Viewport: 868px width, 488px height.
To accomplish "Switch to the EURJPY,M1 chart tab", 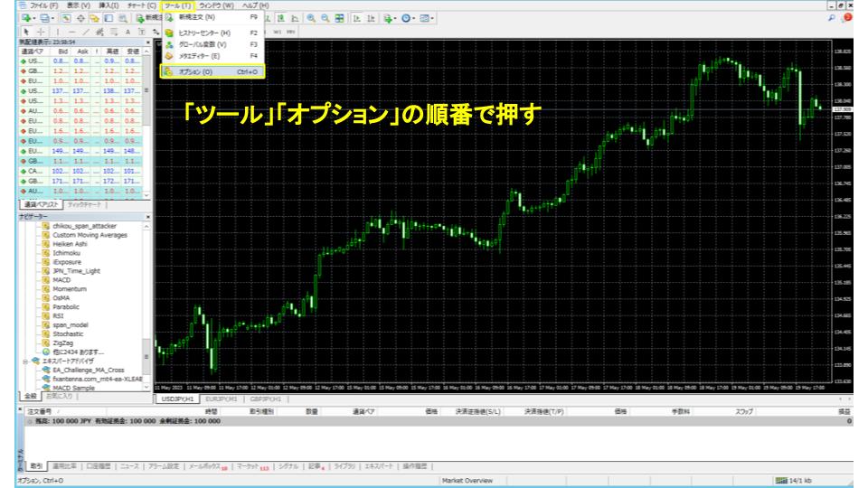I will pyautogui.click(x=220, y=399).
